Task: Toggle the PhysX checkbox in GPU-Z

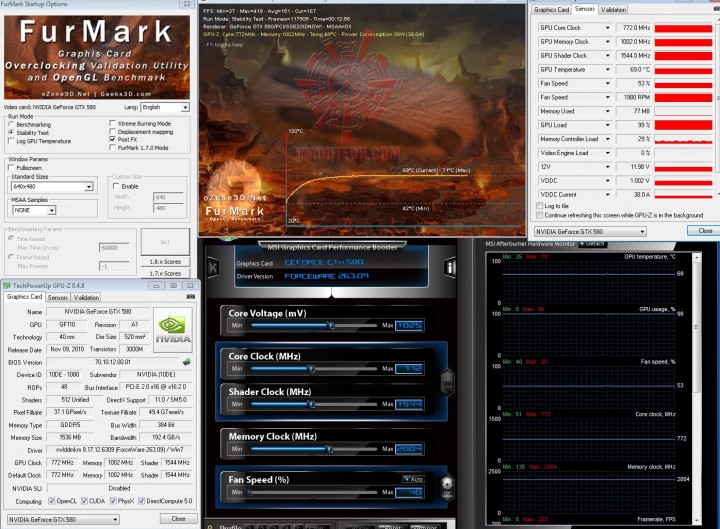Action: pos(113,501)
